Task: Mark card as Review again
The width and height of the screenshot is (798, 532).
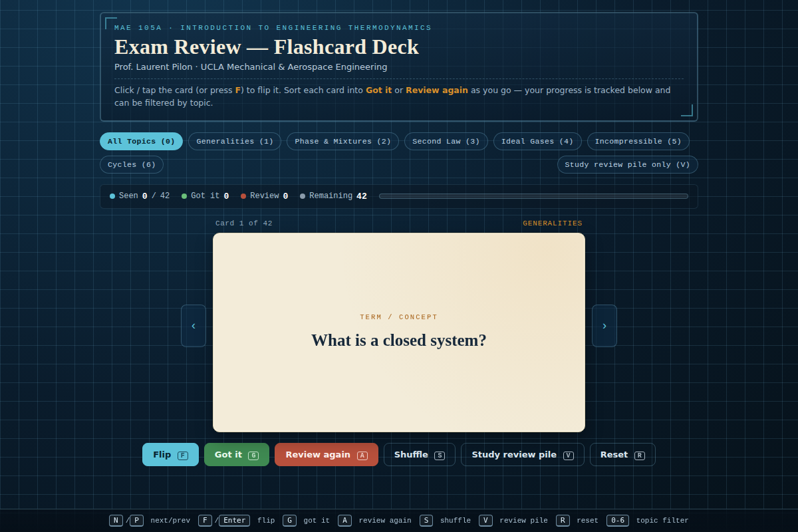Action: (x=327, y=455)
